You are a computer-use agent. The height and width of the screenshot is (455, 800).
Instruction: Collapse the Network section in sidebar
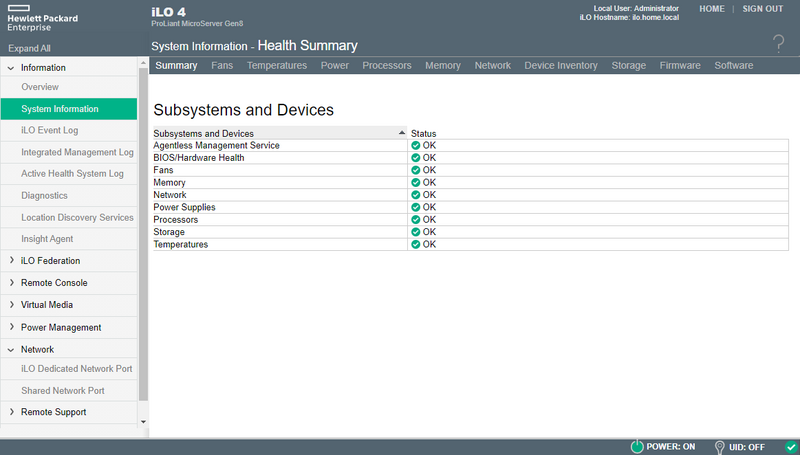tap(11, 349)
